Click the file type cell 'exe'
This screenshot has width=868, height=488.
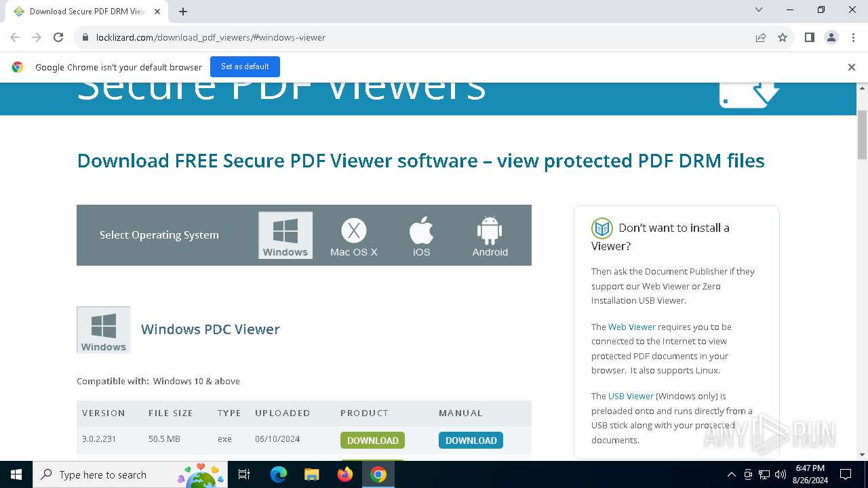click(224, 439)
